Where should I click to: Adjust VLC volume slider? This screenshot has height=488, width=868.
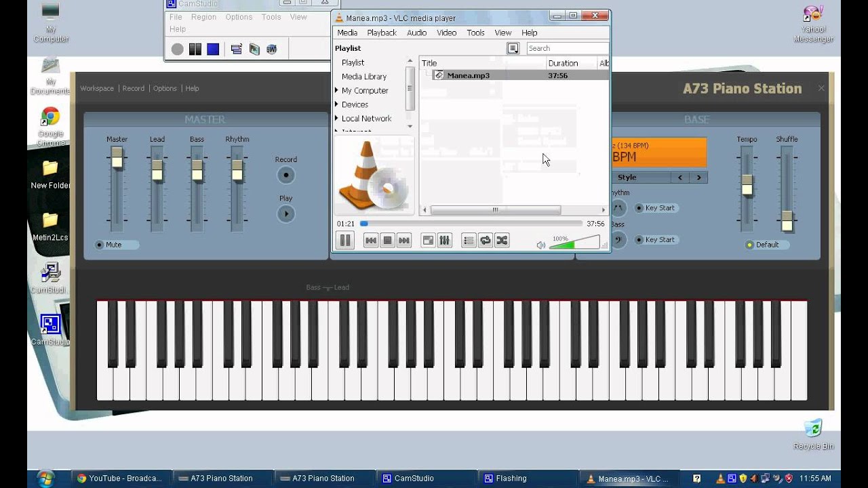(x=574, y=243)
